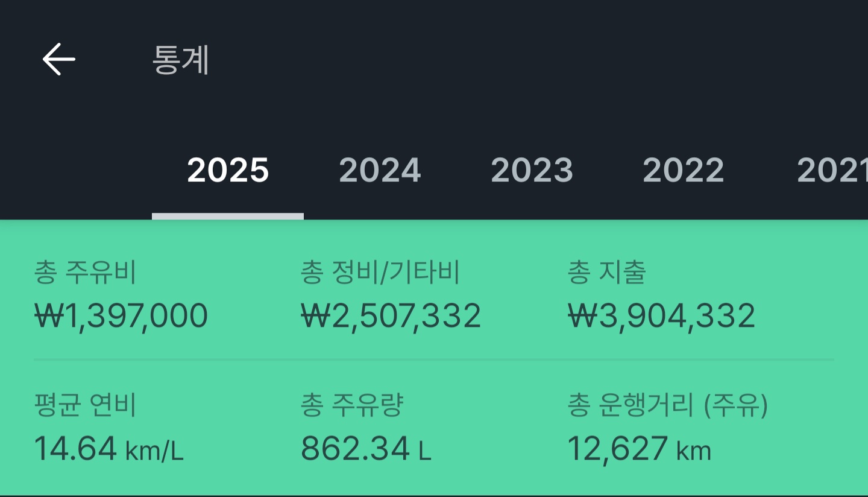Image resolution: width=868 pixels, height=497 pixels.
Task: Tap the 12,627 km distance value
Action: [639, 449]
